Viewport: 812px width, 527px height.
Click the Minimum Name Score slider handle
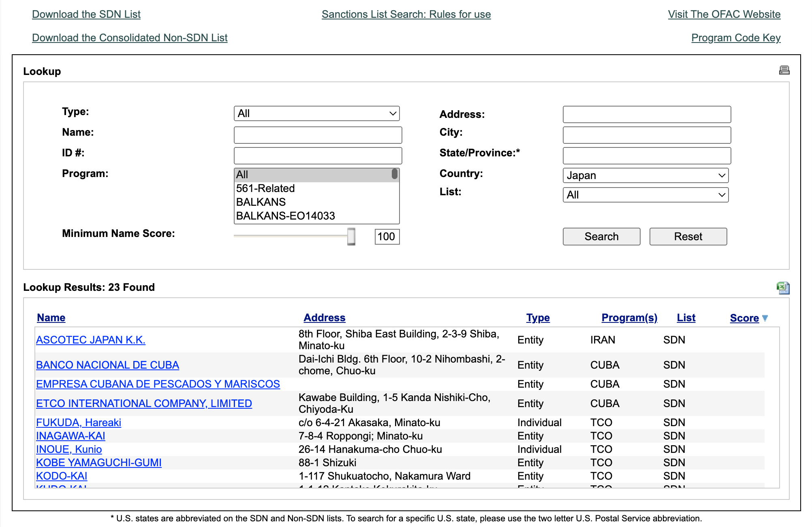(x=351, y=237)
